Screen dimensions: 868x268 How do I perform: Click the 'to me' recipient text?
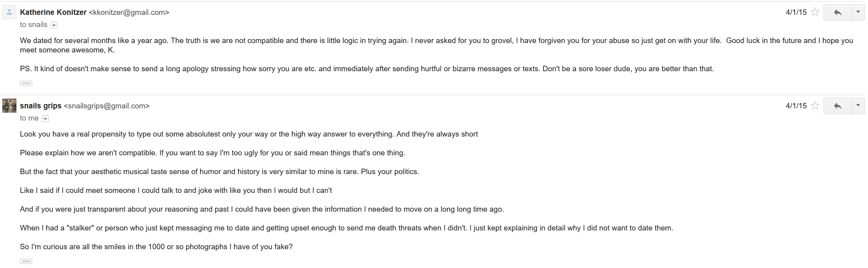point(29,118)
